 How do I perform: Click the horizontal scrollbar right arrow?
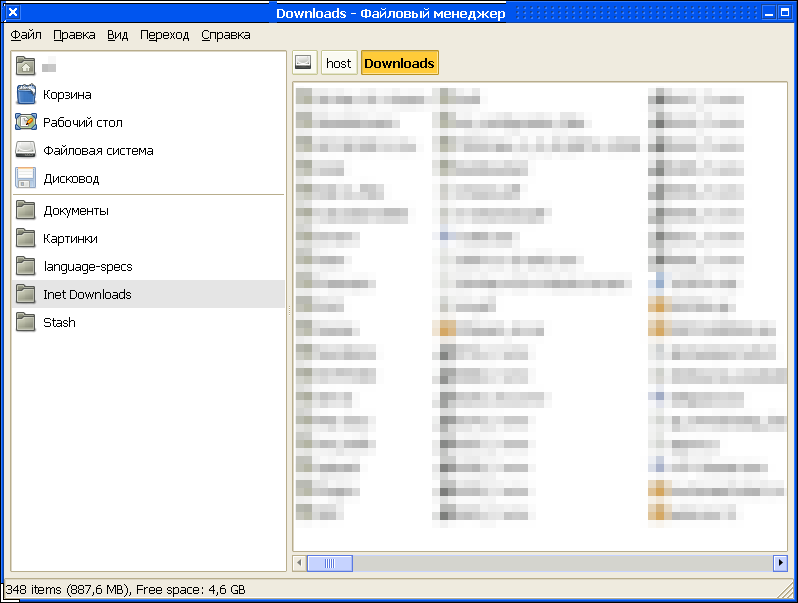click(x=780, y=564)
